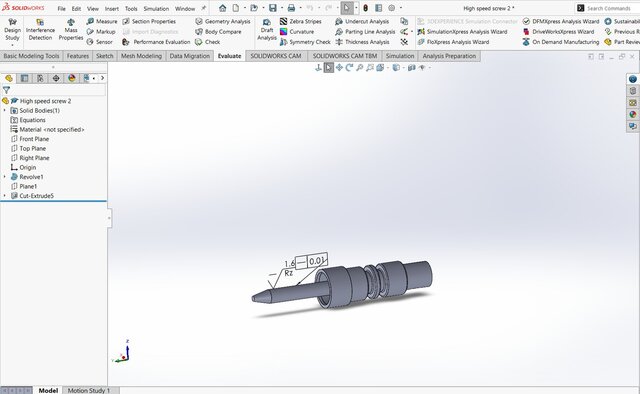Image resolution: width=640 pixels, height=394 pixels.
Task: Click the Rebuild traffic light icon
Action: click(366, 8)
